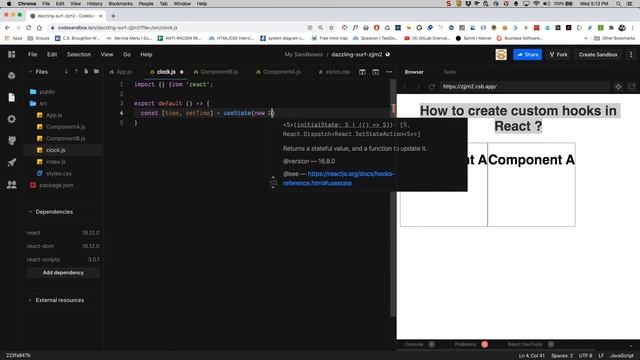This screenshot has width=640, height=360.
Task: Select the Browser preview tab
Action: [414, 72]
